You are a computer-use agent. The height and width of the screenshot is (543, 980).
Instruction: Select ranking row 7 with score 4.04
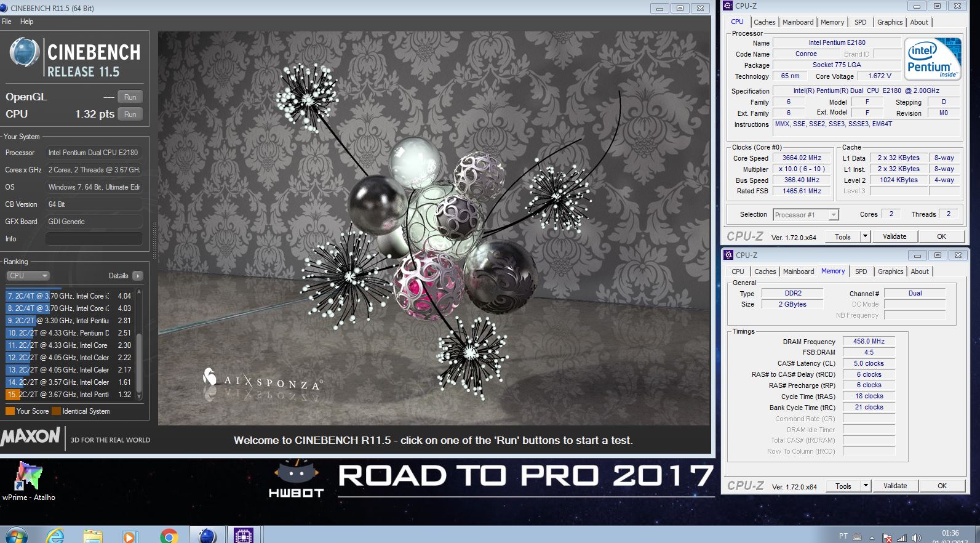[x=70, y=296]
